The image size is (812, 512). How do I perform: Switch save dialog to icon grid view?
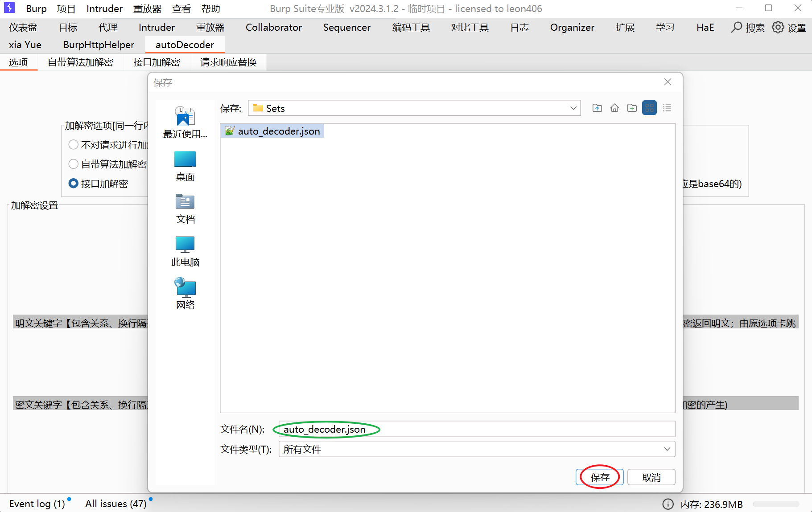649,108
